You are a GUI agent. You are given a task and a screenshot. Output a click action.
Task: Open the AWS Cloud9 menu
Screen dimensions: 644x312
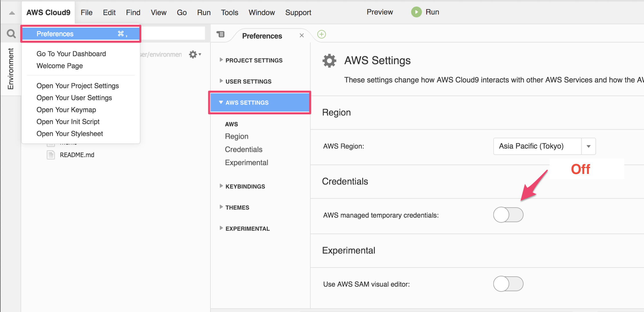48,12
